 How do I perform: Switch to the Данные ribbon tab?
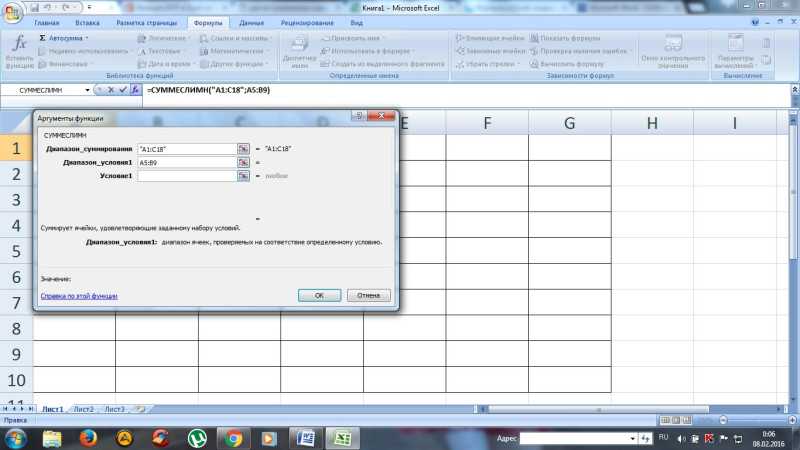[x=252, y=23]
